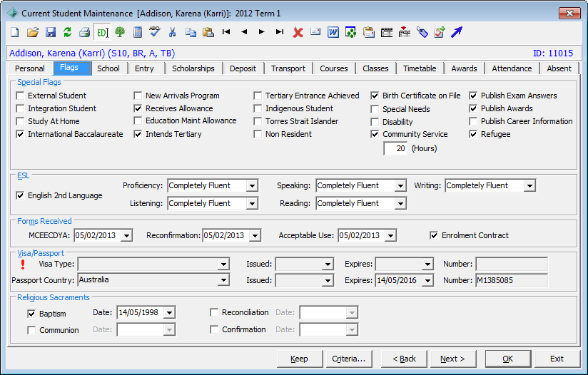Screen dimensions: 588x375
Task: Confirm with the OK button
Action: [x=508, y=359]
